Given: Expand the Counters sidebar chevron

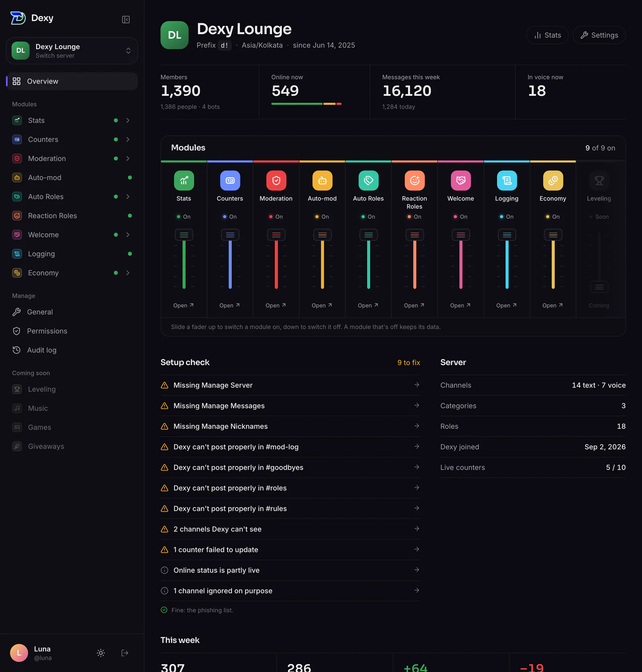Looking at the screenshot, I should coord(128,139).
